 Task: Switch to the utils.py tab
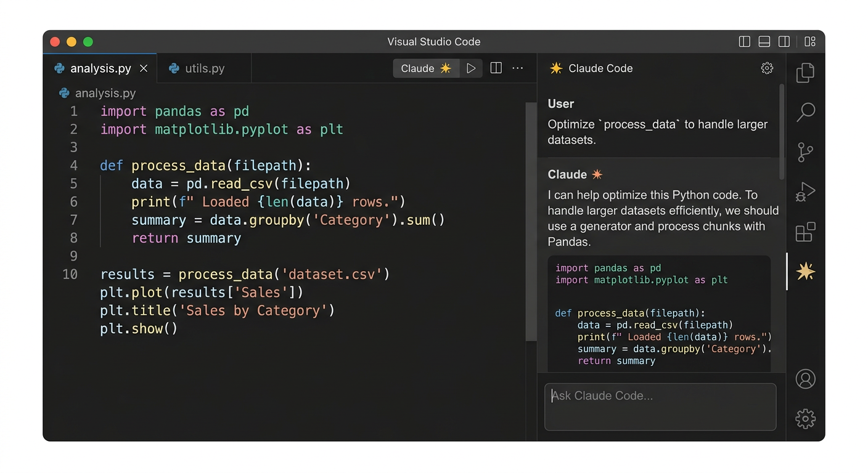[x=203, y=68]
